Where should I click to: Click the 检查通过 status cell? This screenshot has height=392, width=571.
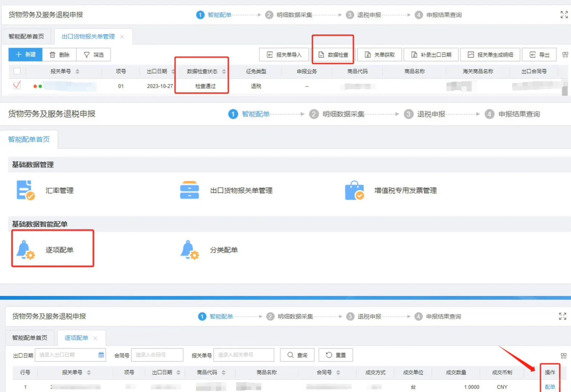[205, 86]
